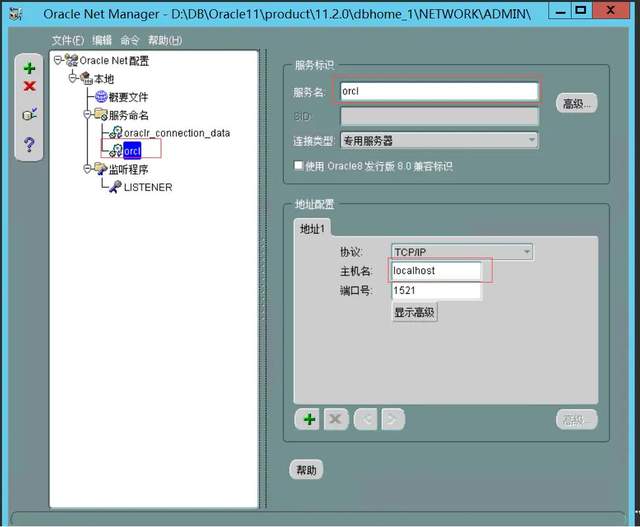Click the orcl service icon in tree

click(116, 151)
